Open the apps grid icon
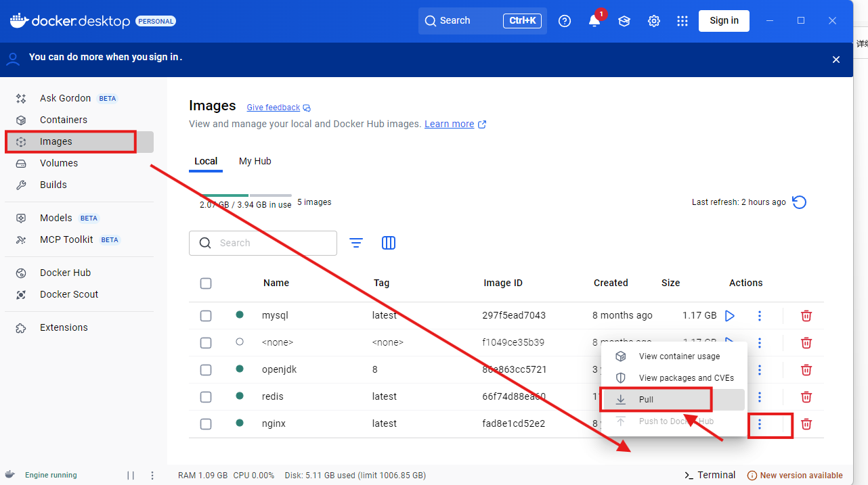 (682, 21)
